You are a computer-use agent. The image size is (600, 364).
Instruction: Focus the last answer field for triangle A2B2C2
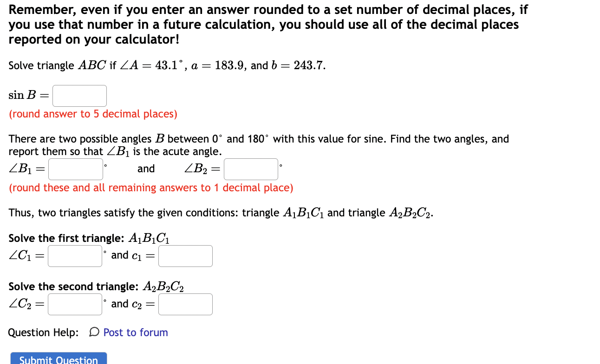pyautogui.click(x=185, y=304)
